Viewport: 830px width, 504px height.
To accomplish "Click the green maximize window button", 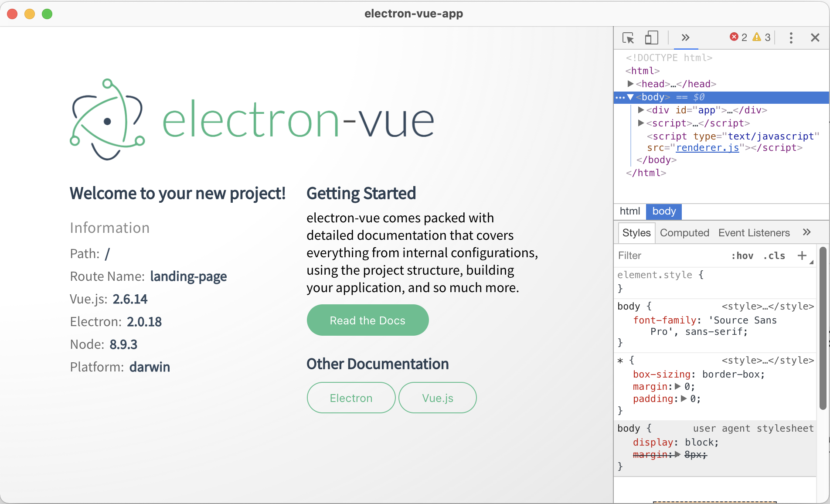I will 47,14.
